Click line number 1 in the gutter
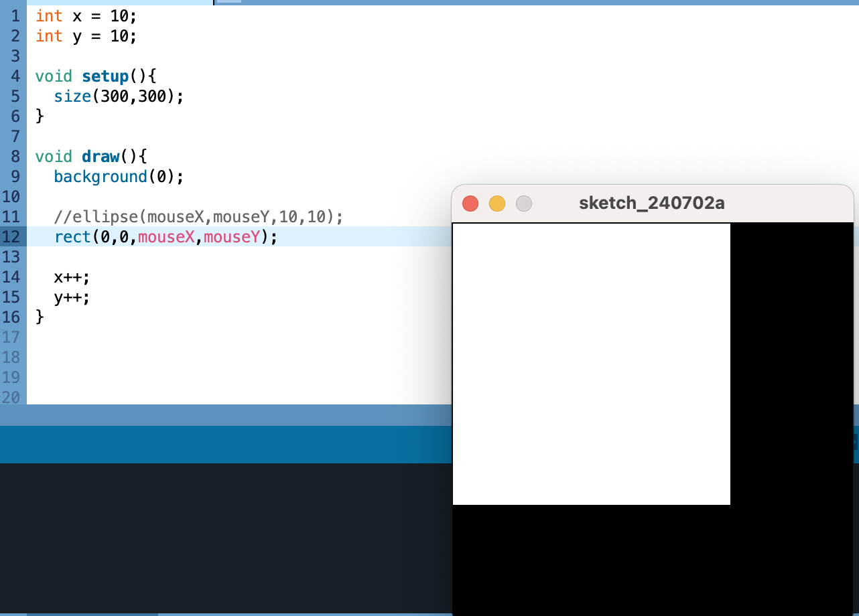The height and width of the screenshot is (616, 859). pyautogui.click(x=15, y=16)
